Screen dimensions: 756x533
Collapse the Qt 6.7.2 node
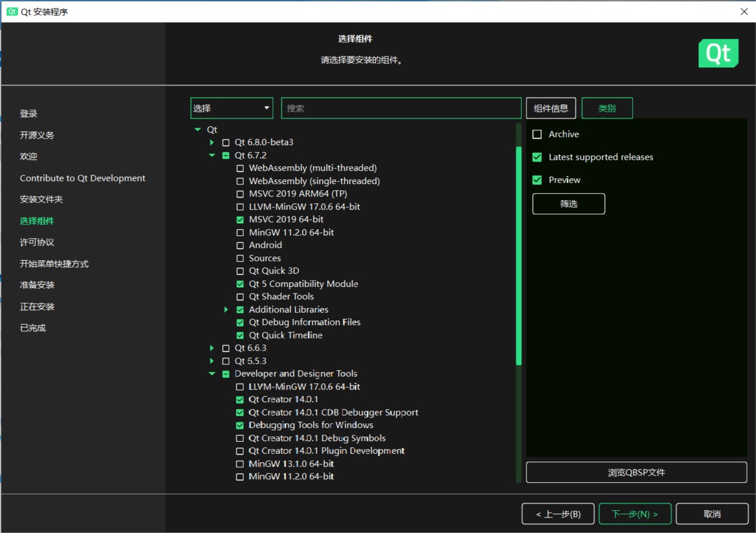coord(212,155)
